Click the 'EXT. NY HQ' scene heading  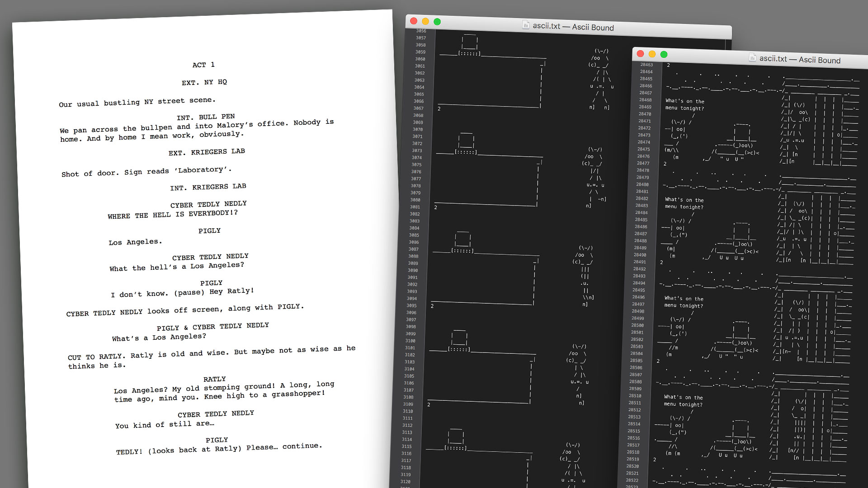pyautogui.click(x=204, y=82)
